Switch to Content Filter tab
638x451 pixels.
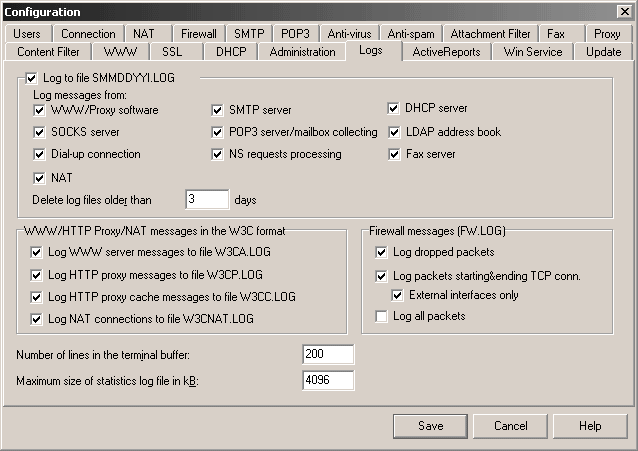50,51
